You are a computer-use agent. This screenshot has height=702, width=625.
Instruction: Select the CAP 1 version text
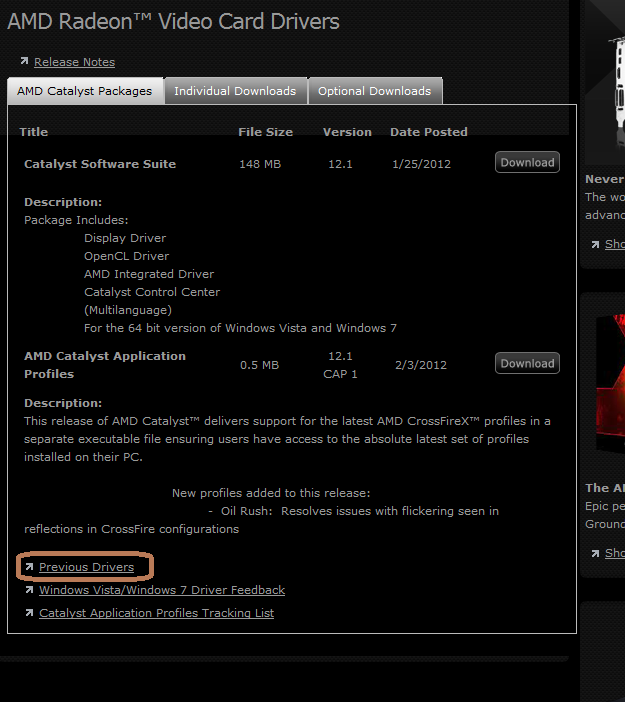(x=340, y=374)
